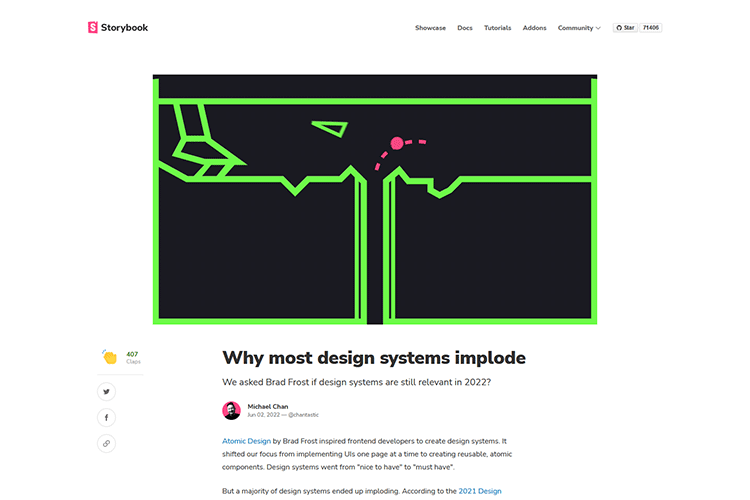Click author name Michael Chan
The height and width of the screenshot is (500, 750).
point(268,406)
